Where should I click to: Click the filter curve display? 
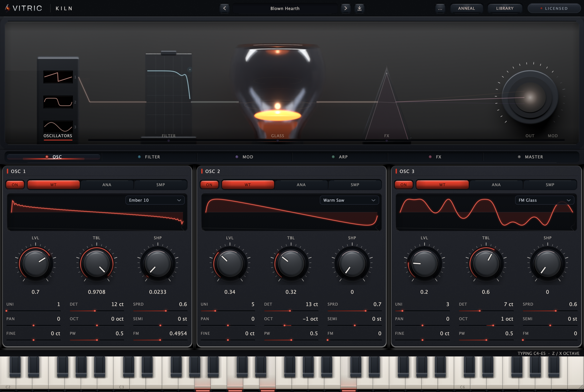coord(169,95)
